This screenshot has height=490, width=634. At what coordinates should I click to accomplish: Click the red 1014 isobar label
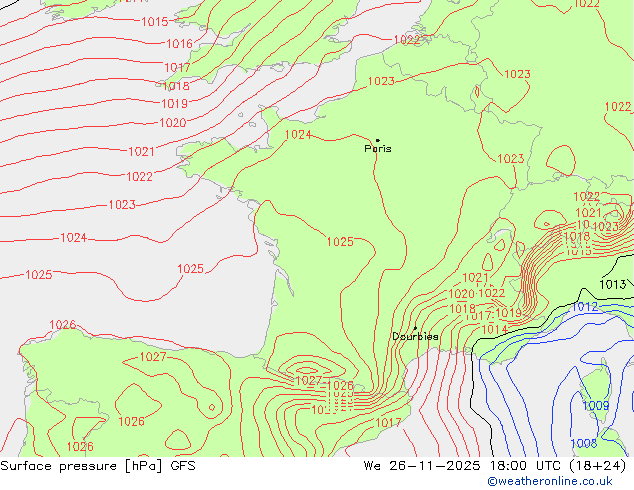click(495, 329)
